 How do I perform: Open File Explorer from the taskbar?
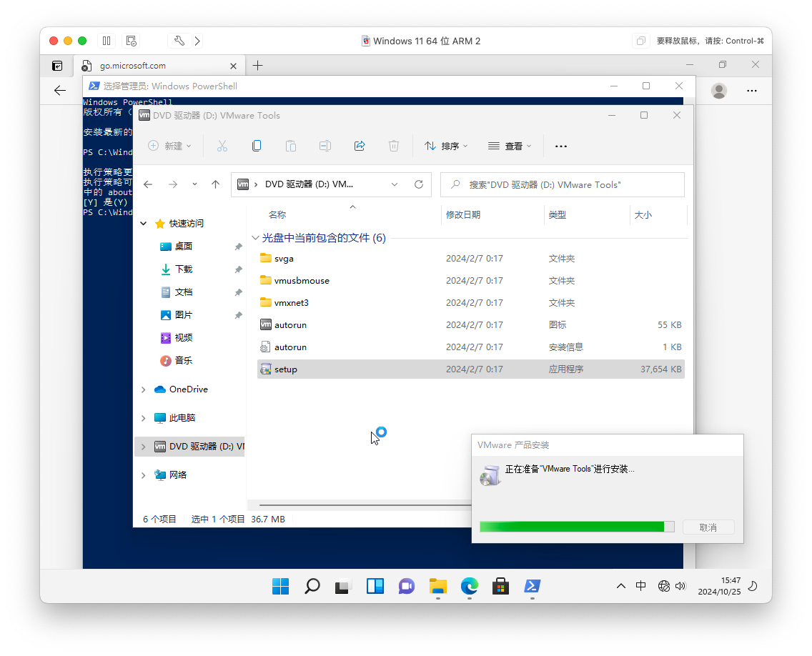[x=438, y=586]
